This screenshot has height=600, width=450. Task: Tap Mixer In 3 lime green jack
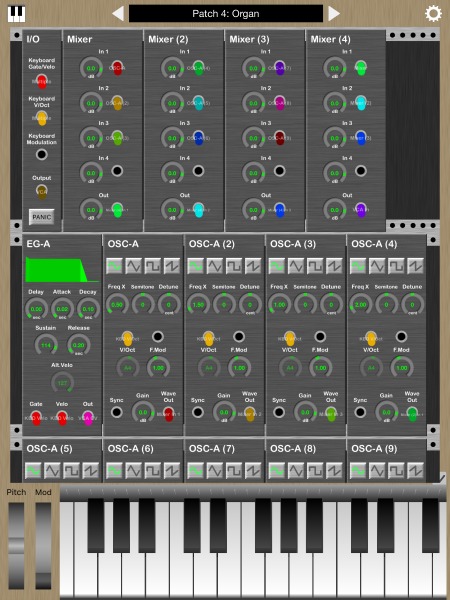[x=117, y=137]
